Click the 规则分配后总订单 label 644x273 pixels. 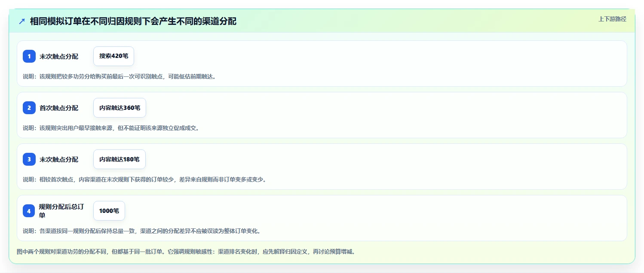point(61,211)
